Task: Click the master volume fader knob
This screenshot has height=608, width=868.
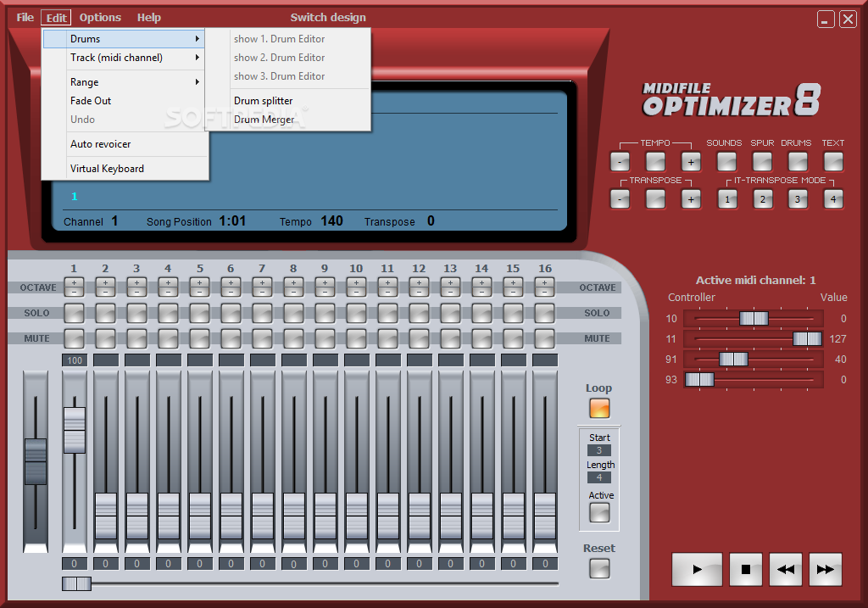Action: [x=36, y=461]
